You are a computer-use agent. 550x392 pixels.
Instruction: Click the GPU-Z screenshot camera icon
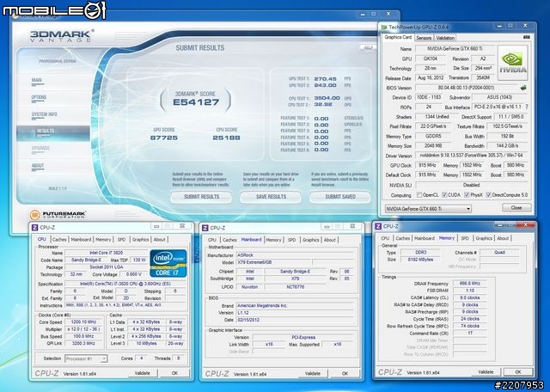tap(526, 37)
